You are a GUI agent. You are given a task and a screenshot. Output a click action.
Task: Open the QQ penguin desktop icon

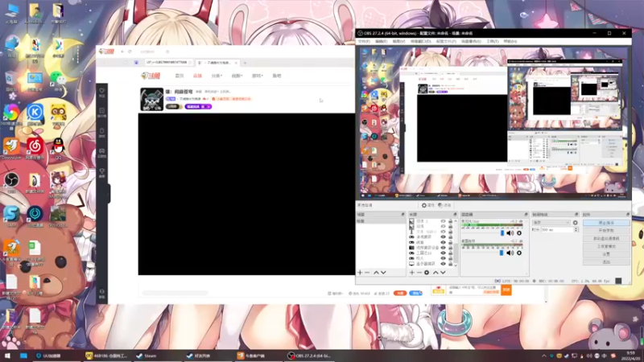point(58,149)
